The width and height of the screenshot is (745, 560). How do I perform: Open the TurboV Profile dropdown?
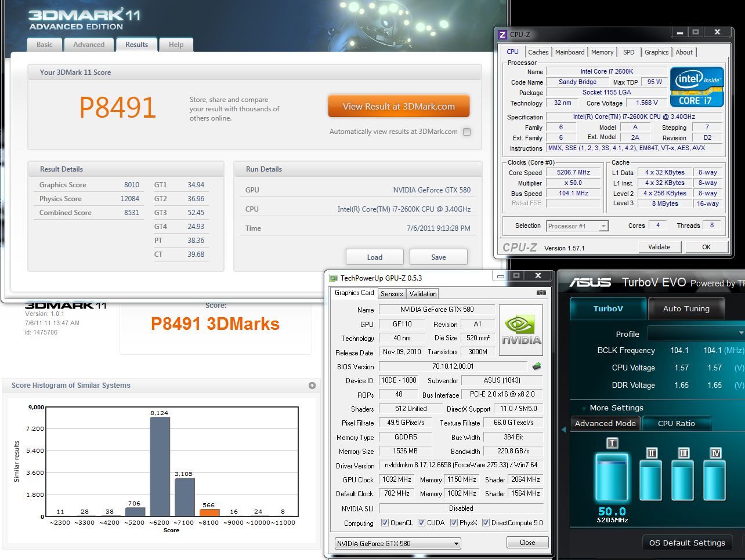tap(696, 333)
